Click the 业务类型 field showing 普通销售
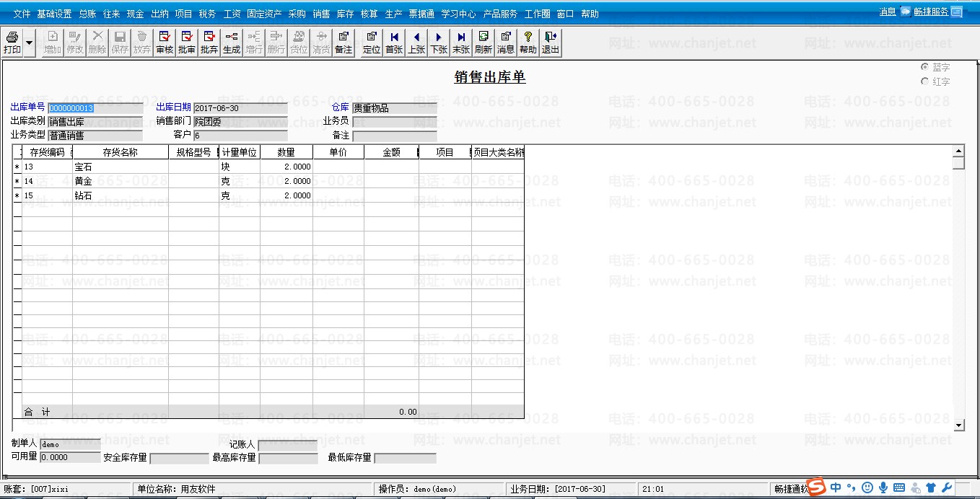Screen dimensions: 980x499 point(95,136)
